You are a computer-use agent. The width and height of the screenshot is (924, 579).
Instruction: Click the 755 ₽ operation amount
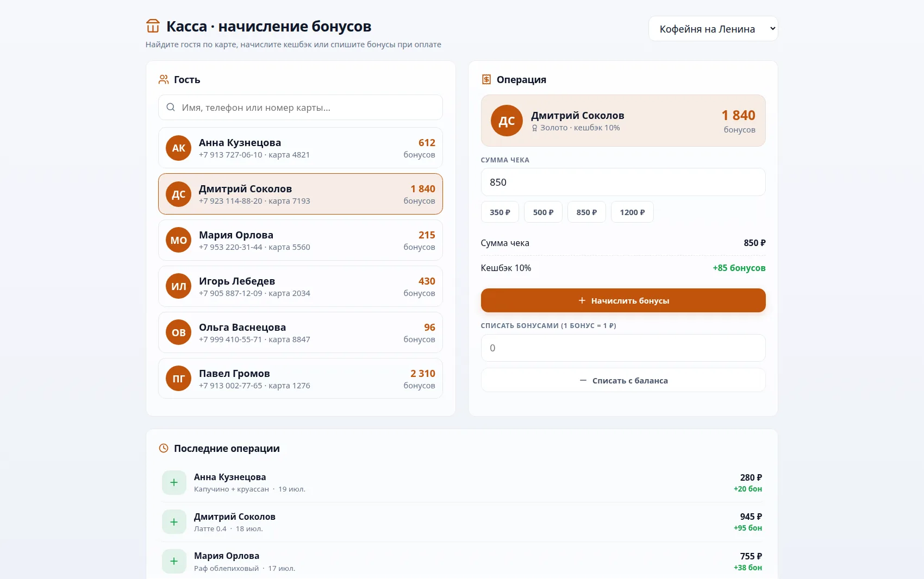[x=751, y=556]
